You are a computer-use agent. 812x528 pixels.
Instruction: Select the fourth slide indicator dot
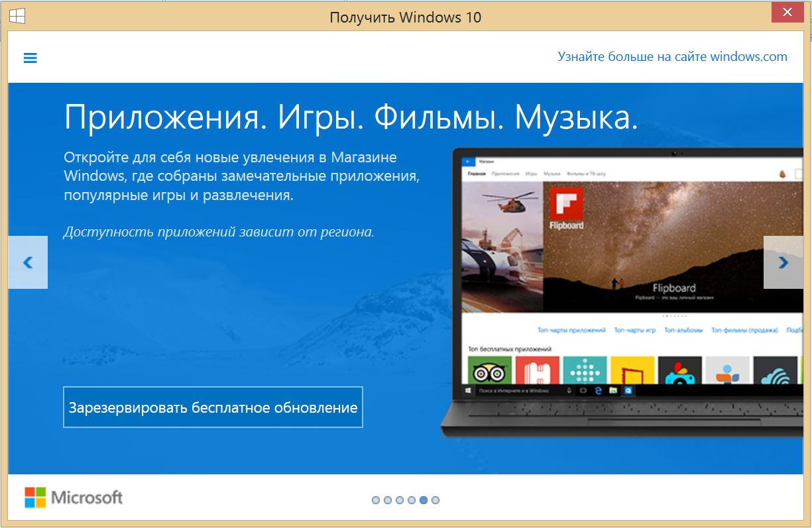pos(412,500)
